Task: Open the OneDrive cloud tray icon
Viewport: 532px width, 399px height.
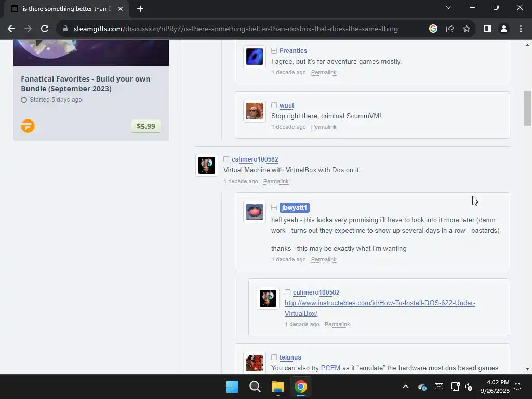Action: (422, 387)
